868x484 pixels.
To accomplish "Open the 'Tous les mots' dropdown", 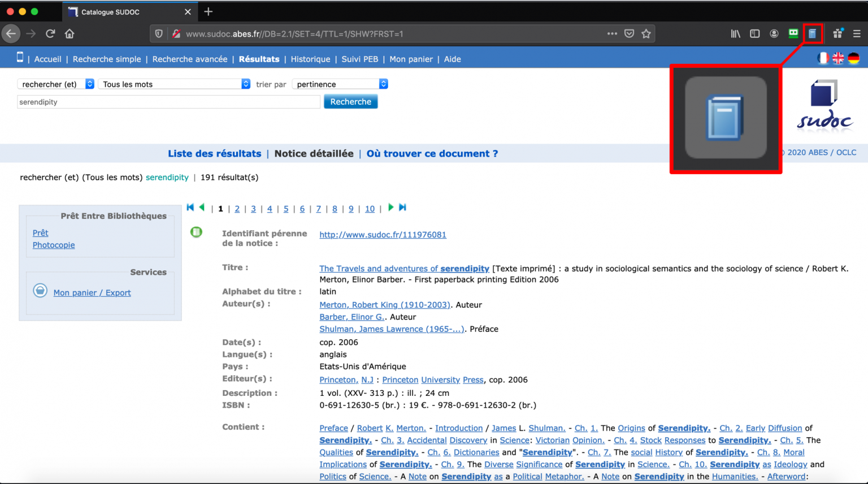I will (x=173, y=84).
